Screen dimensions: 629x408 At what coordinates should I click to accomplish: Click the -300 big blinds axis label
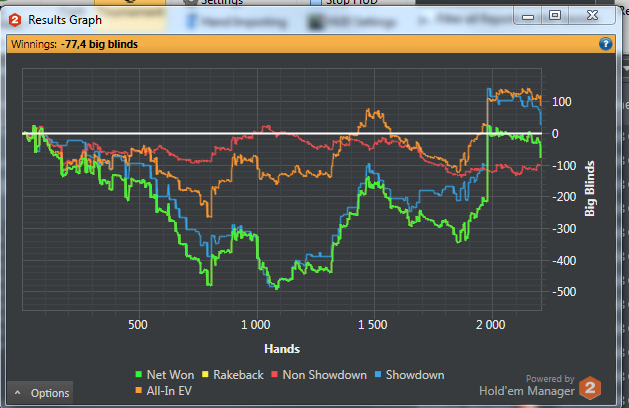tap(564, 229)
